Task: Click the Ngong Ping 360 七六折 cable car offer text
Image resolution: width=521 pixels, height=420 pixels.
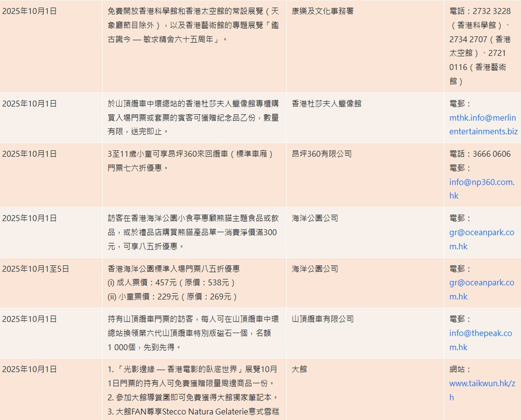Action: [x=190, y=161]
